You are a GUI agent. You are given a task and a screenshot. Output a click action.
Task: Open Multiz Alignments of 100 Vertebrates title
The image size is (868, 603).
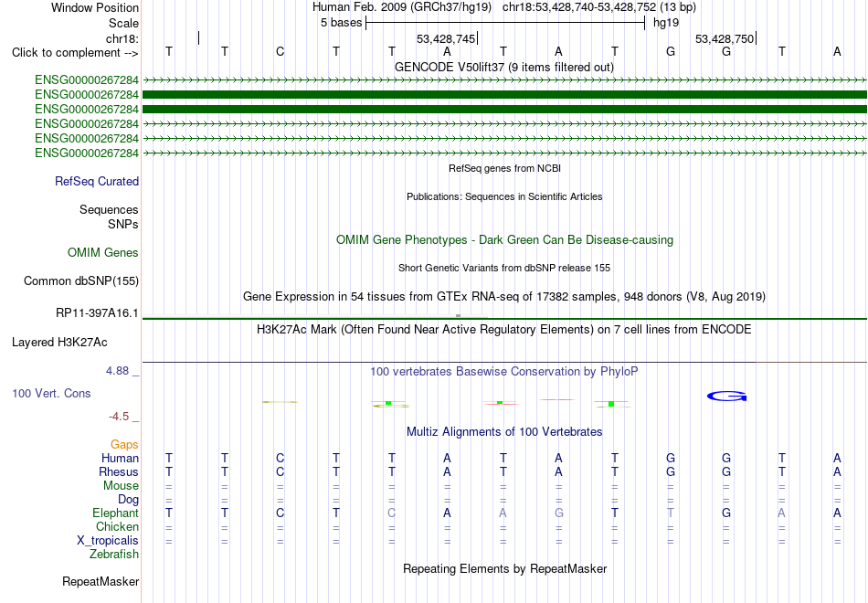tap(504, 432)
